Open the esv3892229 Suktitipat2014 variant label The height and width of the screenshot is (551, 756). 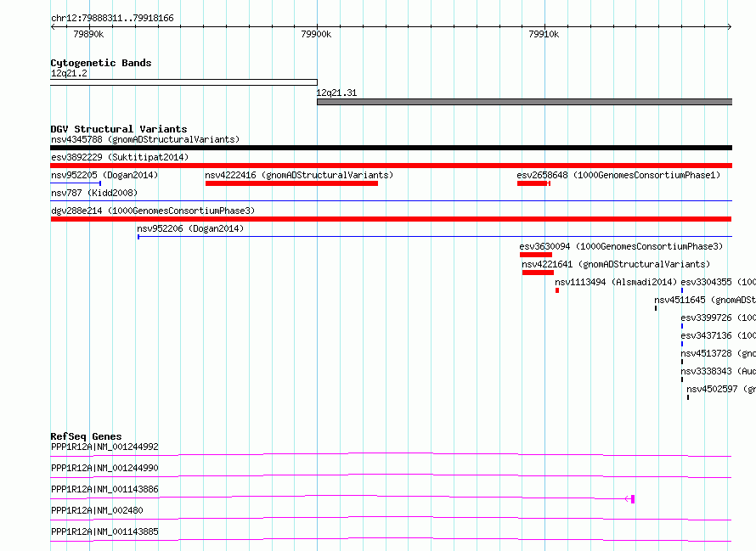click(x=120, y=157)
